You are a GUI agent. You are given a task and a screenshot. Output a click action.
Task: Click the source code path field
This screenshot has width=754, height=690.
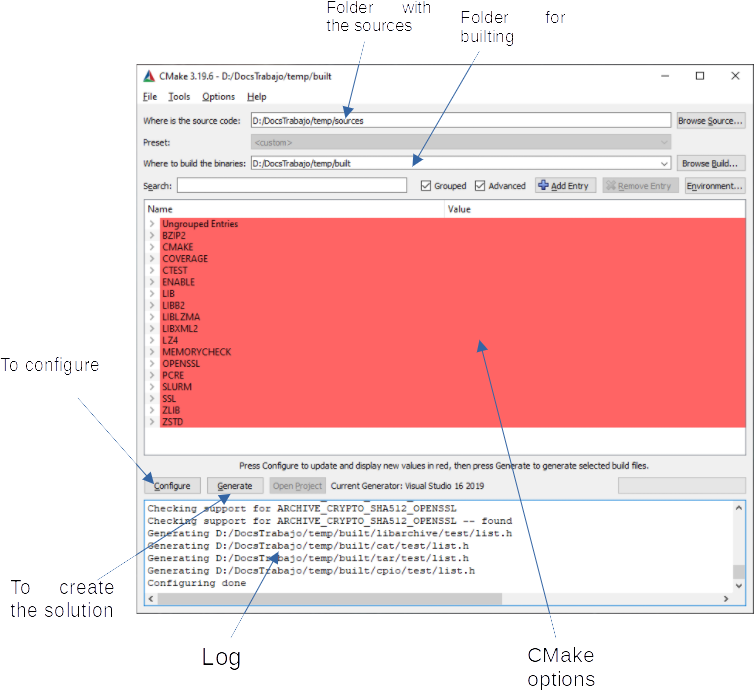pyautogui.click(x=461, y=121)
